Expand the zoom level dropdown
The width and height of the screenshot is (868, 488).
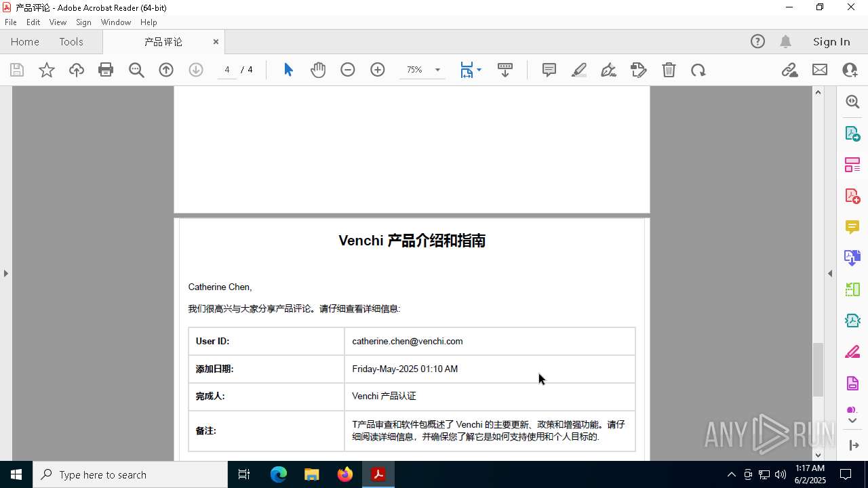pyautogui.click(x=437, y=70)
